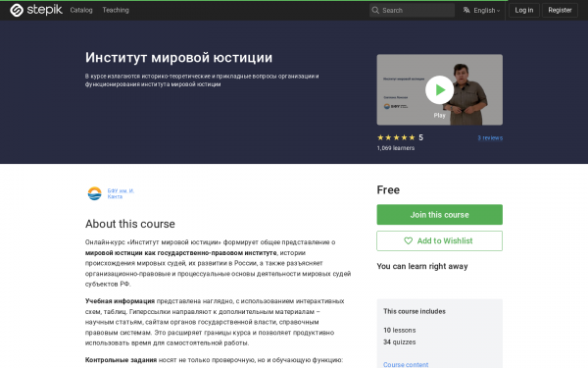
Task: Play the course intro video
Action: click(439, 89)
